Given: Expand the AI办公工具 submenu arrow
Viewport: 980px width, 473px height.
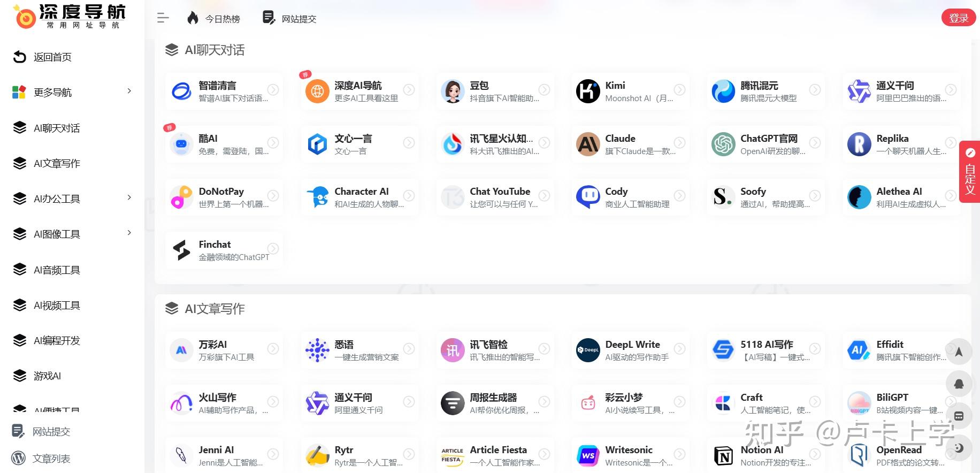Looking at the screenshot, I should pos(129,197).
